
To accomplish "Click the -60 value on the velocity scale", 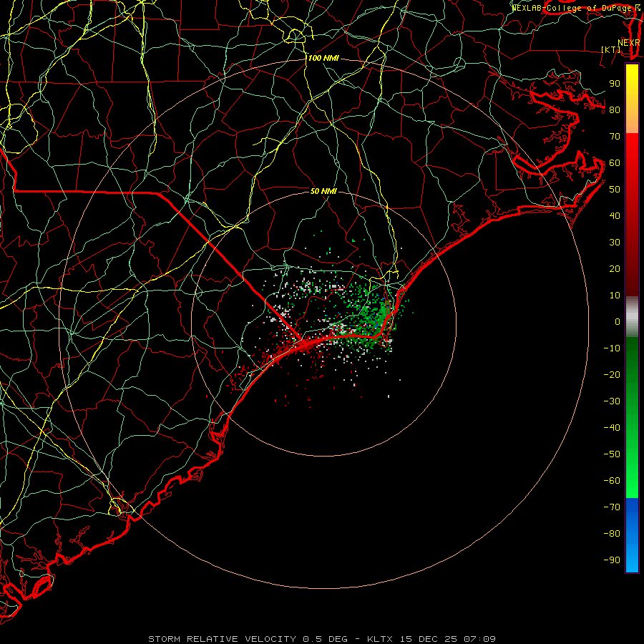I will click(612, 481).
